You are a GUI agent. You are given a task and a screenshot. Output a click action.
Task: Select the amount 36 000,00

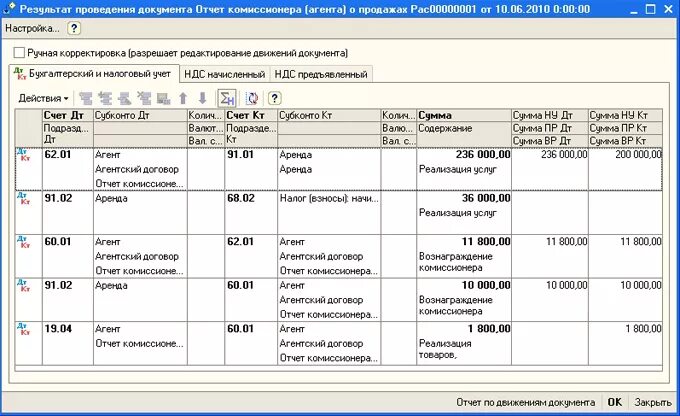(x=486, y=198)
